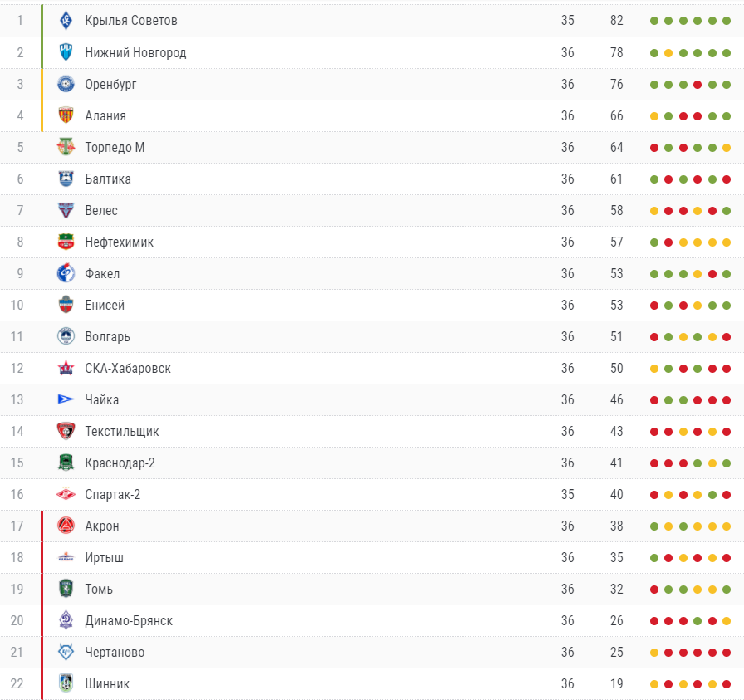Click Чертаново's yellow draw form dot
The height and width of the screenshot is (700, 744).
click(653, 653)
